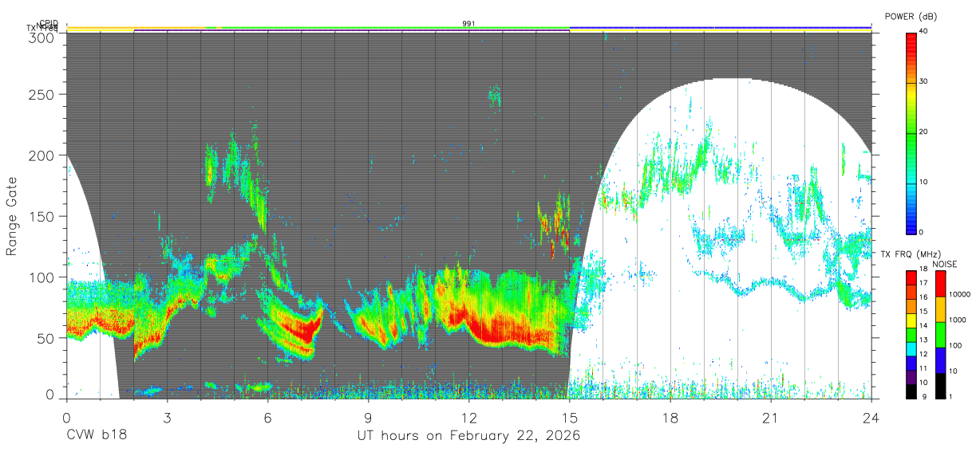Screen dimensions: 980x452
Task: Click the 14 label on the TX FRQ scale
Action: tap(923, 325)
